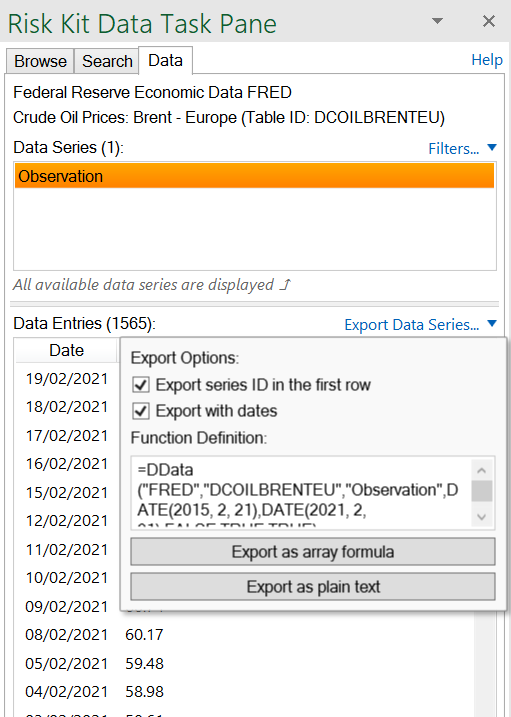Image resolution: width=511 pixels, height=717 pixels.
Task: Switch to the Browse tab
Action: click(x=40, y=61)
